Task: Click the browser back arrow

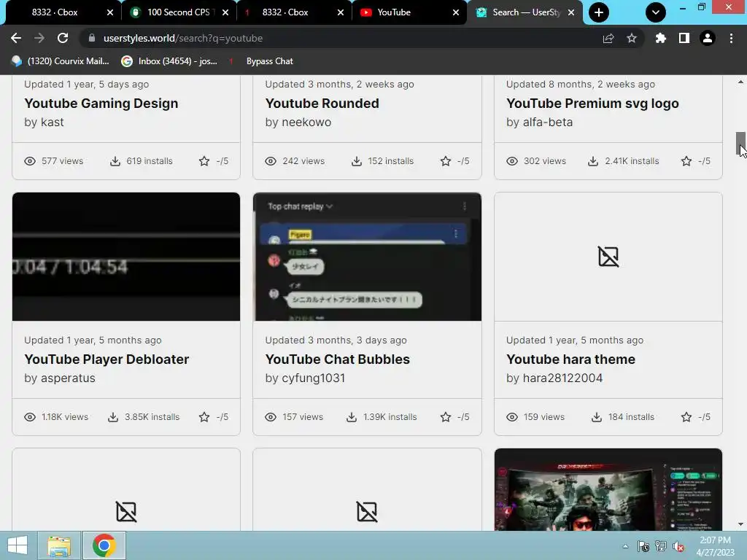Action: (16, 38)
